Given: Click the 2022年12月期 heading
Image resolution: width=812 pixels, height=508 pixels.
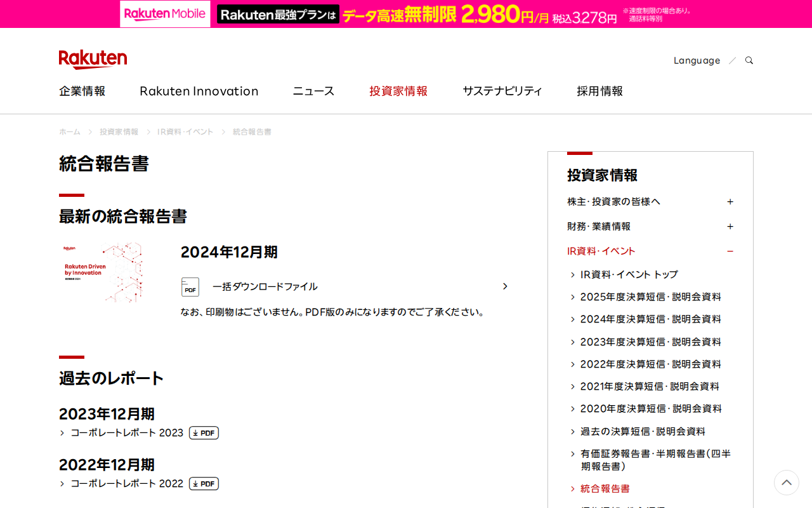Looking at the screenshot, I should click(x=107, y=465).
